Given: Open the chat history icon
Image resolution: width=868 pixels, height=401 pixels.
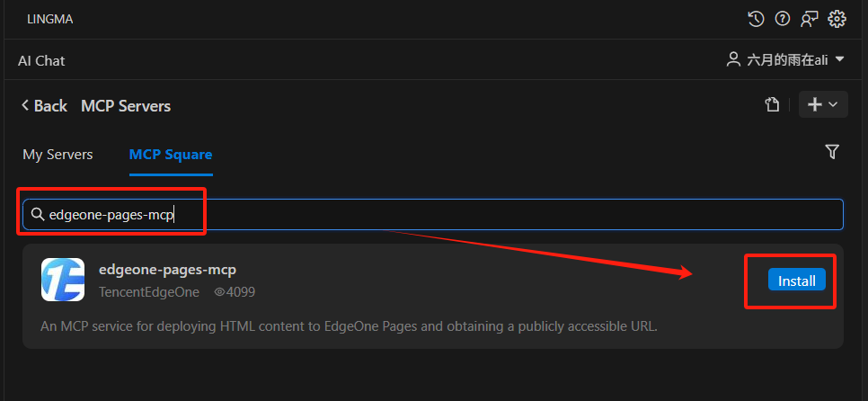Looking at the screenshot, I should (756, 20).
